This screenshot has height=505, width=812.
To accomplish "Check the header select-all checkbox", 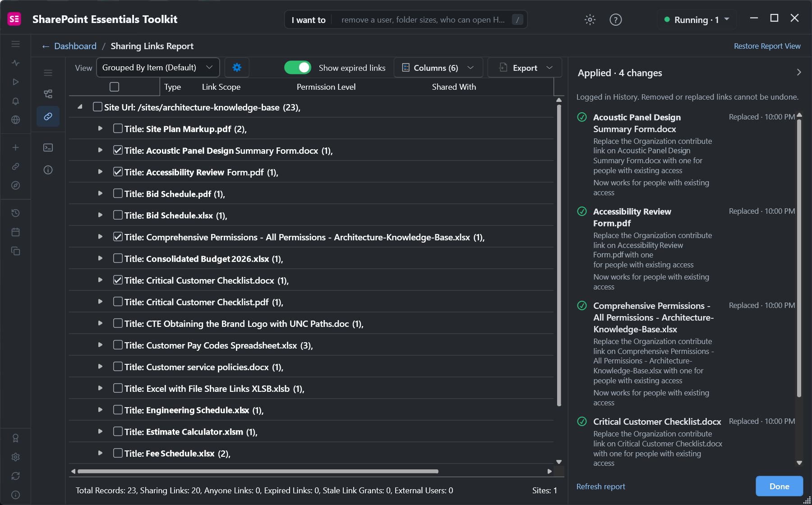I will point(115,87).
